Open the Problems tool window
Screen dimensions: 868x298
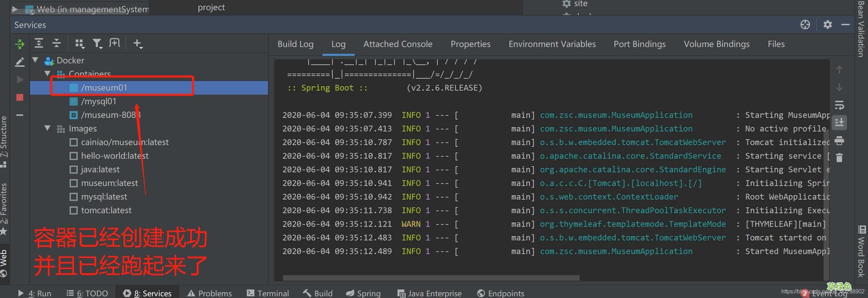(x=210, y=293)
